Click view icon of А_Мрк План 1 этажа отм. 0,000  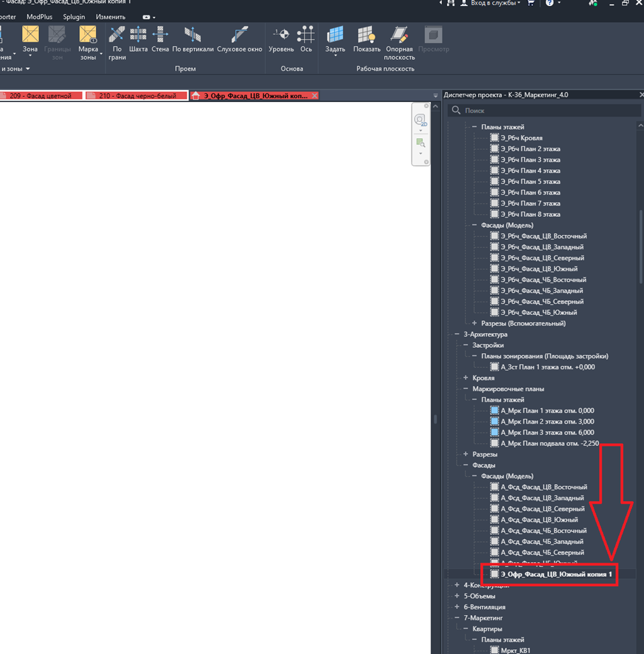coord(494,410)
